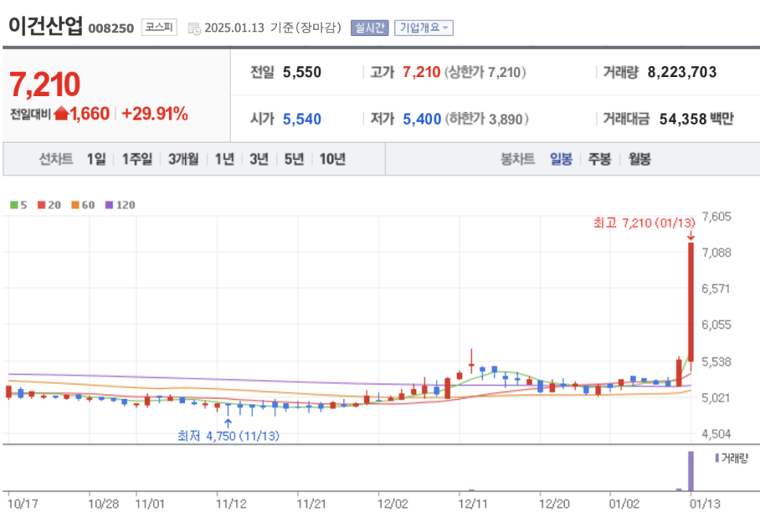Switch to 주봉 weekly candle chart
This screenshot has height=532, width=760.
pos(600,159)
